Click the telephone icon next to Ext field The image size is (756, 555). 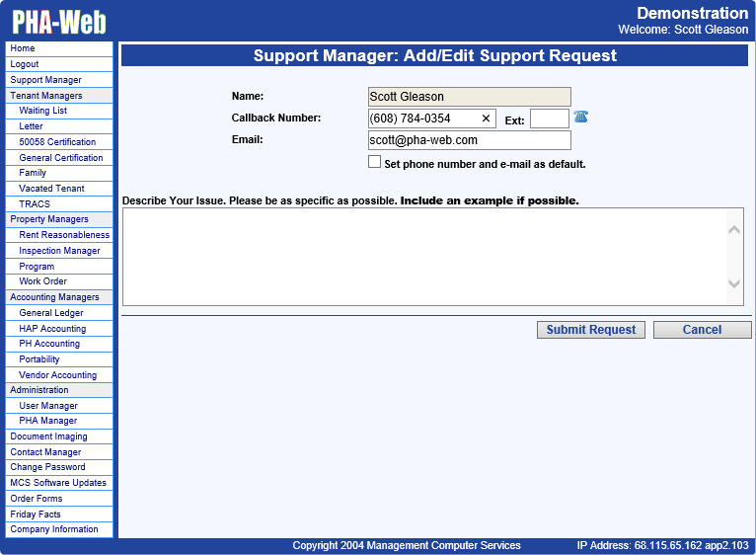click(x=580, y=117)
